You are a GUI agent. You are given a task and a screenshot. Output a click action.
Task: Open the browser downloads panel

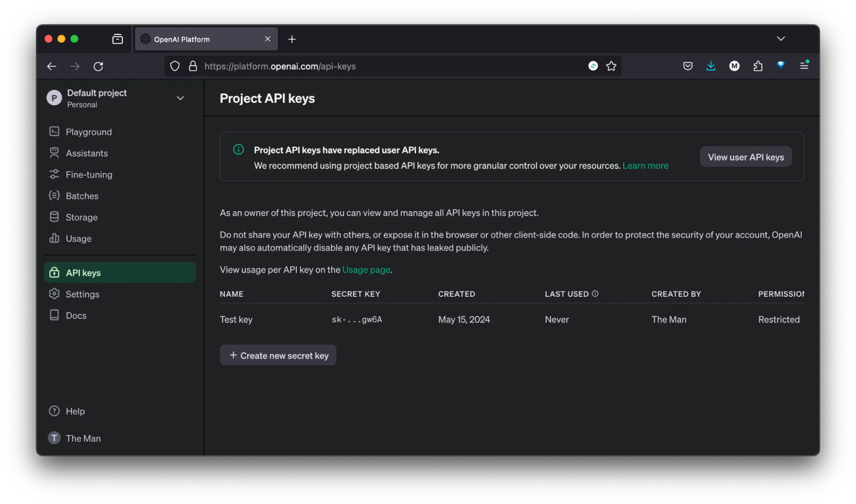pyautogui.click(x=711, y=66)
